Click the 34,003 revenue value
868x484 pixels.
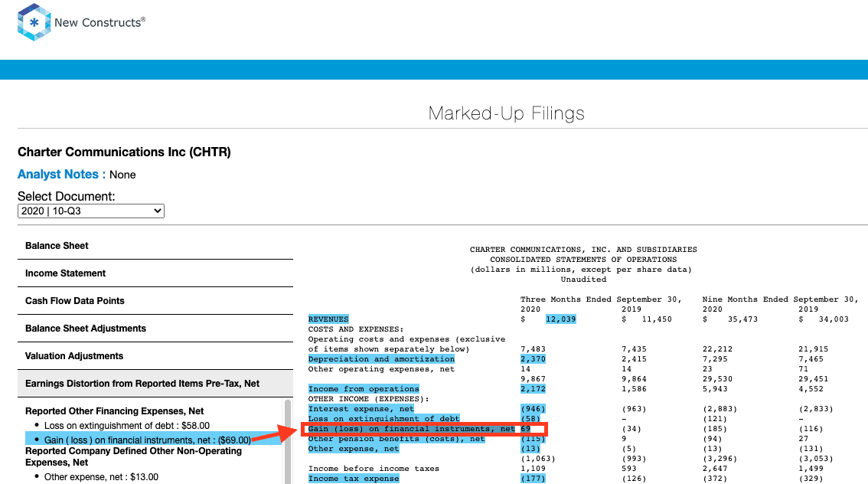pyautogui.click(x=833, y=319)
